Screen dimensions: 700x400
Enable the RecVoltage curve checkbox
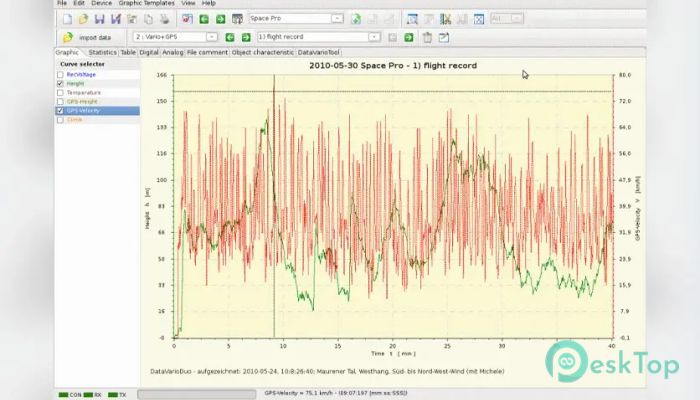(60, 75)
